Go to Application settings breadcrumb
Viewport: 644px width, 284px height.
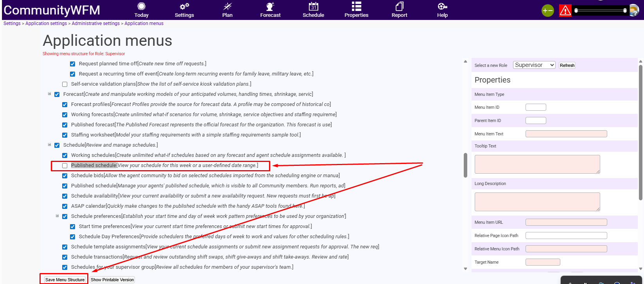[x=46, y=23]
